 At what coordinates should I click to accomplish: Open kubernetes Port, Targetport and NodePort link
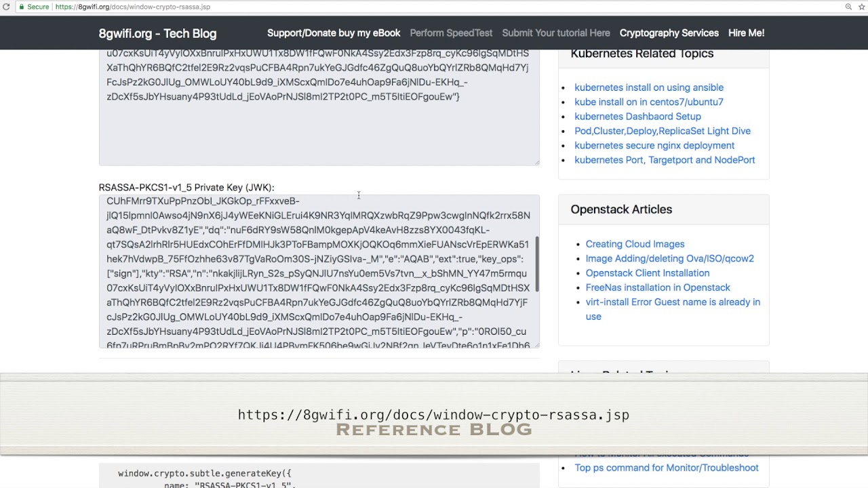[665, 160]
